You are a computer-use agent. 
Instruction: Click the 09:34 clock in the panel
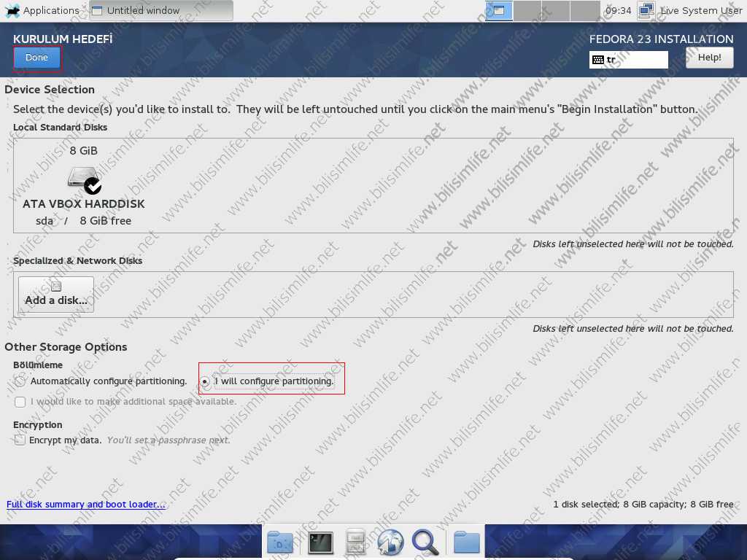tap(619, 10)
